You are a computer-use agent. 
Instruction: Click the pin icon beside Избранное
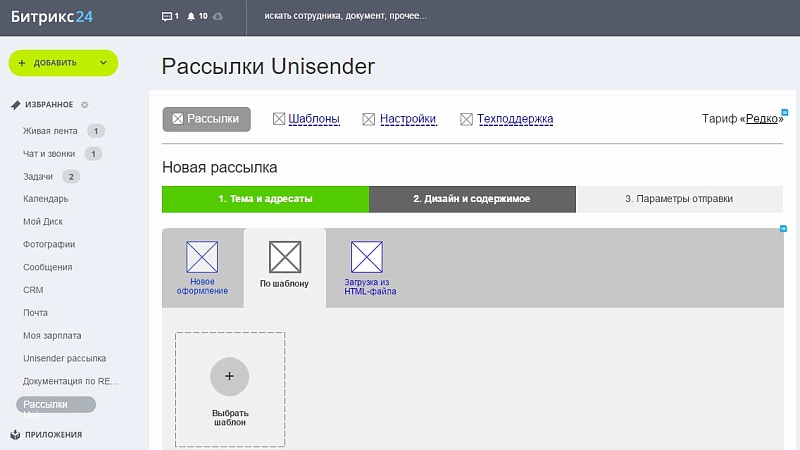(16, 104)
